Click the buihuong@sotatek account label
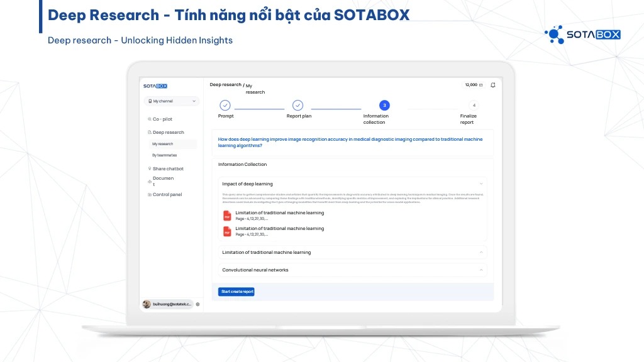The height and width of the screenshot is (362, 644). 172,304
